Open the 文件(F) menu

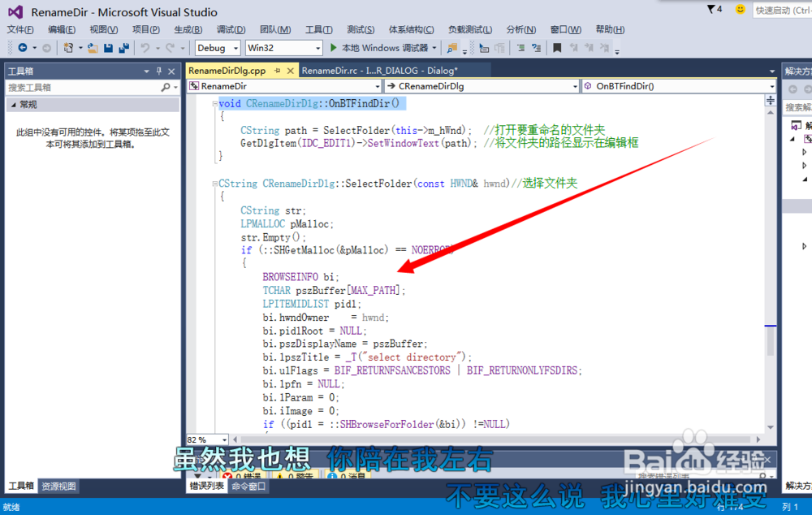pyautogui.click(x=20, y=29)
